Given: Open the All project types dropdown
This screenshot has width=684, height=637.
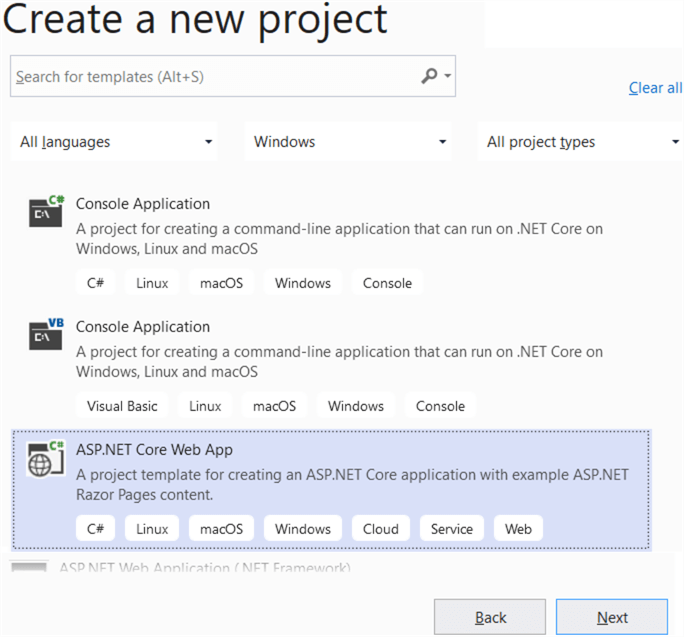Looking at the screenshot, I should 580,142.
